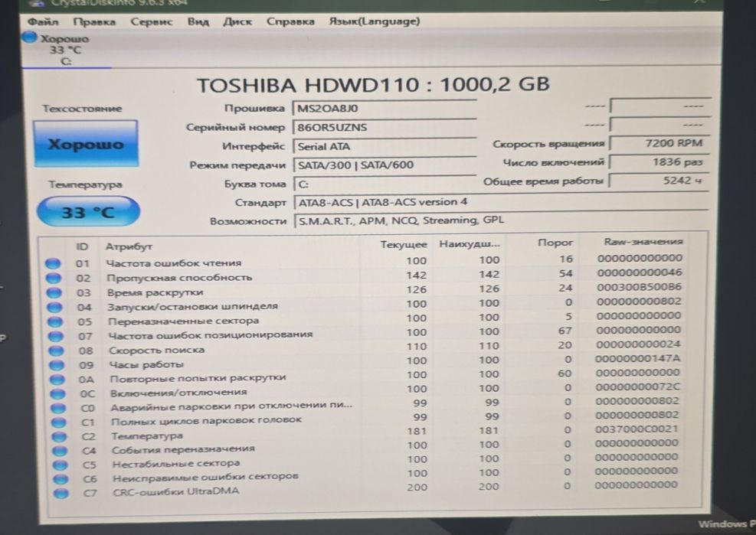Image resolution: width=756 pixels, height=535 pixels.
Task: Click the Текущее column header
Action: [404, 244]
